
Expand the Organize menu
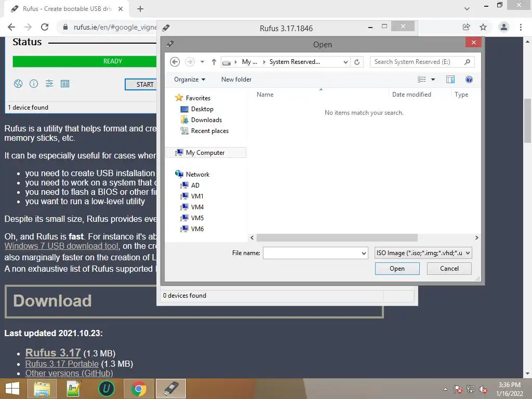190,79
